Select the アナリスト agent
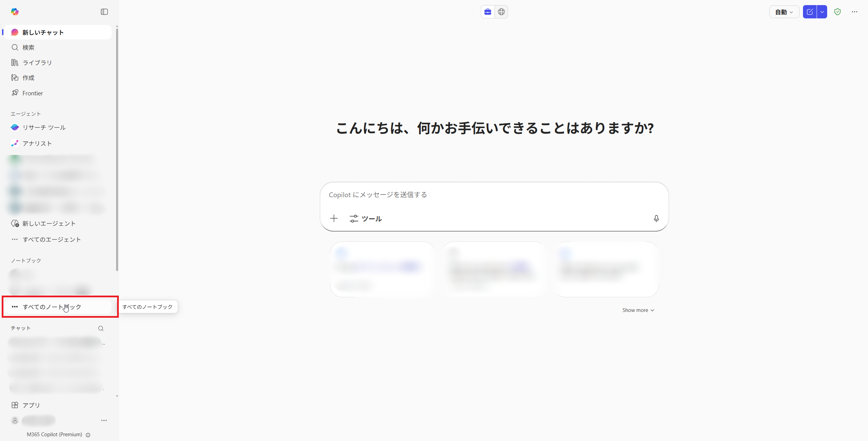Image resolution: width=868 pixels, height=441 pixels. [37, 143]
